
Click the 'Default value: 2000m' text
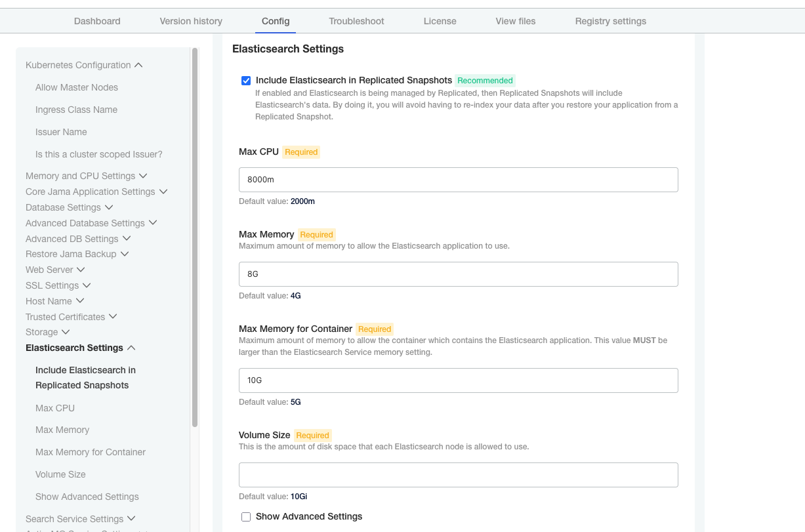(x=277, y=201)
